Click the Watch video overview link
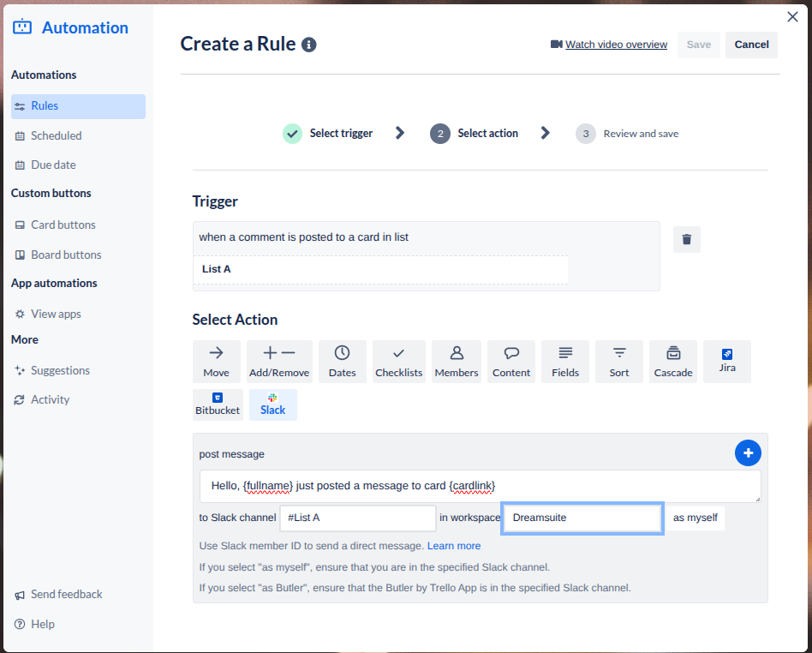 tap(615, 44)
